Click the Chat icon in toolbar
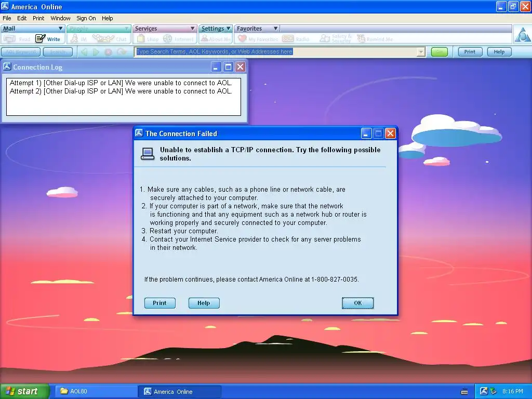The width and height of the screenshot is (532, 399). (103, 38)
